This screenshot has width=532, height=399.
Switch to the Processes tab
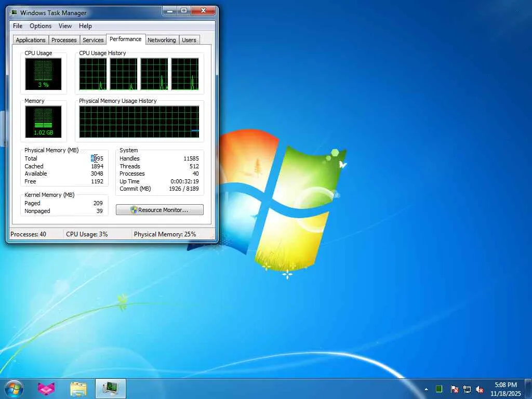(64, 39)
